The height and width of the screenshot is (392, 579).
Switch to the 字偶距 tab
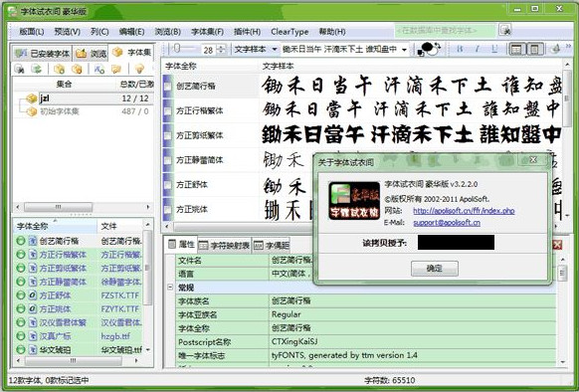click(272, 245)
